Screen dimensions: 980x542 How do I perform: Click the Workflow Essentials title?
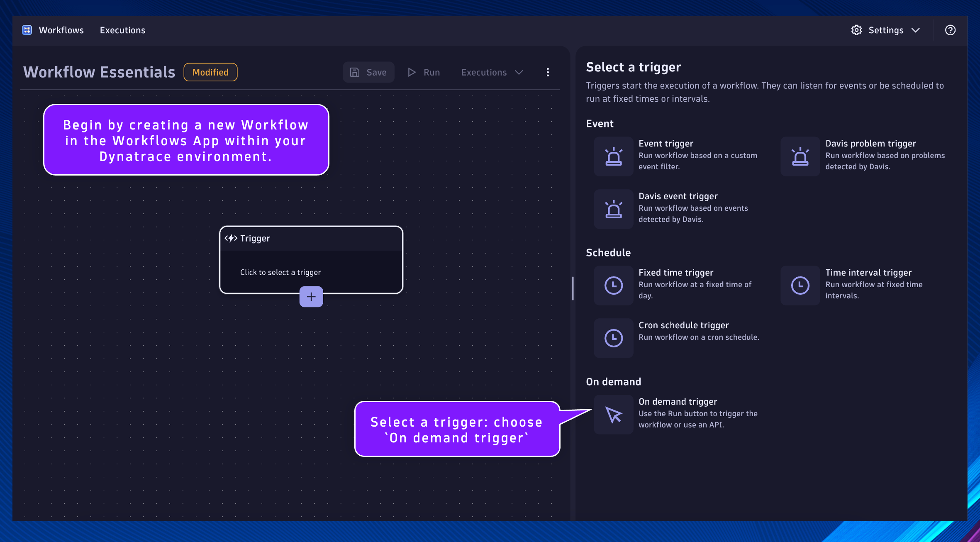click(x=99, y=72)
